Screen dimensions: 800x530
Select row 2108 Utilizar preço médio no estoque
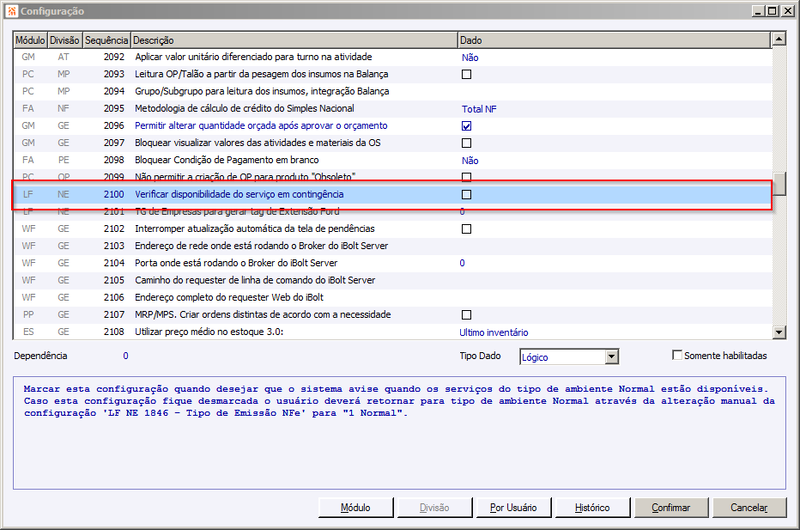point(392,332)
